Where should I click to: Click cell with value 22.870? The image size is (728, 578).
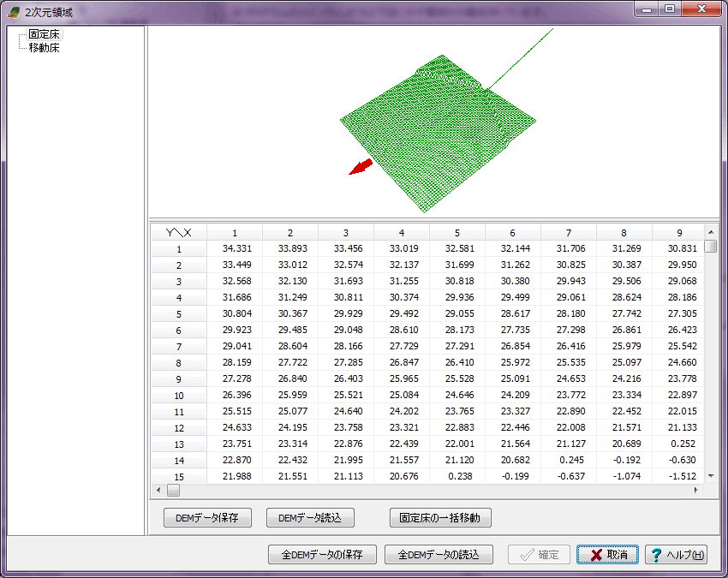tap(236, 460)
